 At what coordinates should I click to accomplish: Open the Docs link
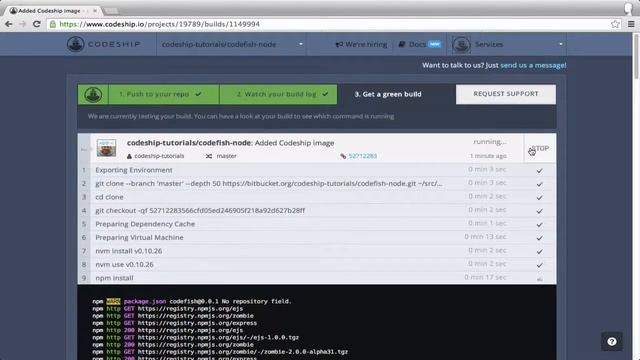coord(417,44)
